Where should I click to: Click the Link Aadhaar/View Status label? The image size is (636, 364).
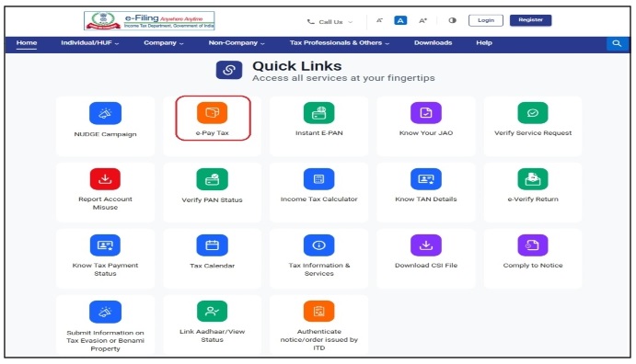point(212,336)
